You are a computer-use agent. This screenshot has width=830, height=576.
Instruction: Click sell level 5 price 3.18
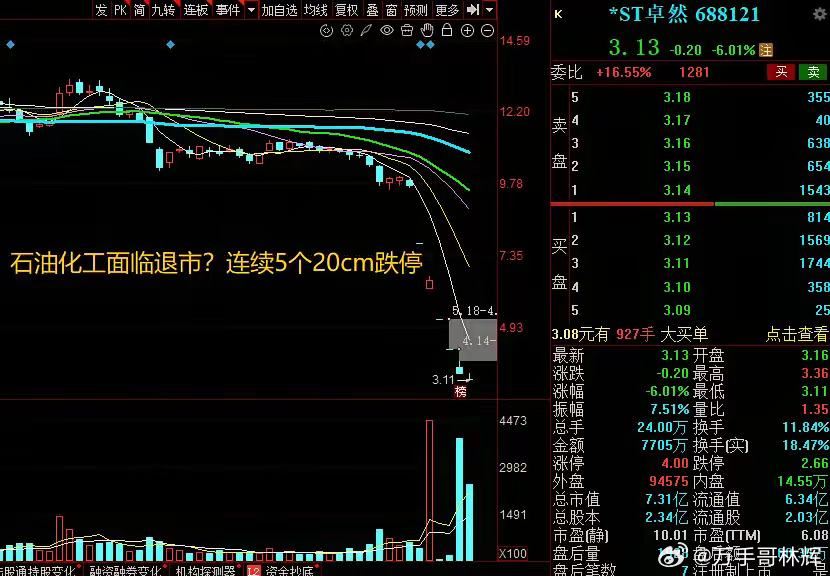click(x=677, y=97)
